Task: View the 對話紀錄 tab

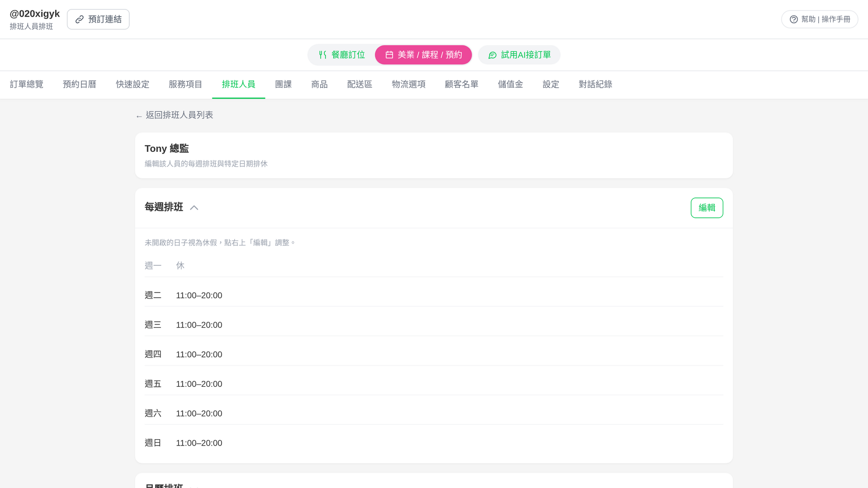Action: tap(595, 84)
